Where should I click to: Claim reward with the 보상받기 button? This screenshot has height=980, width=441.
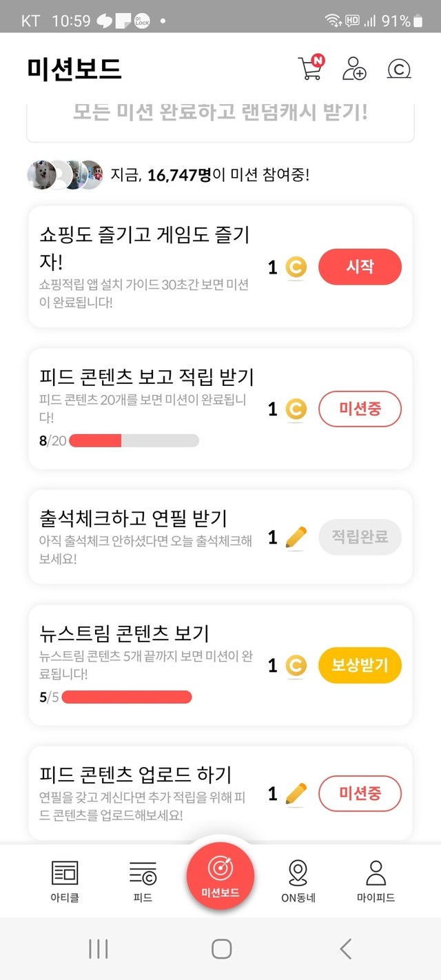click(x=360, y=665)
